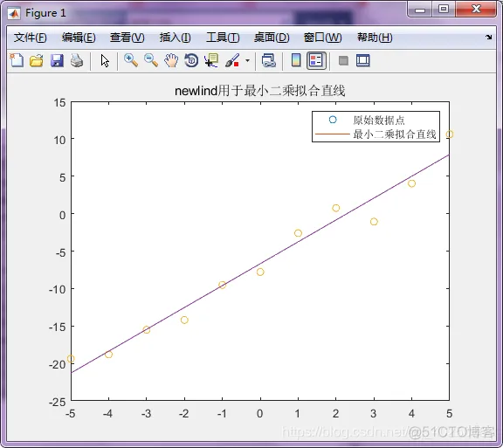Viewport: 503px width, 448px height.
Task: Click the y-axis tick label 15
Action: [59, 103]
